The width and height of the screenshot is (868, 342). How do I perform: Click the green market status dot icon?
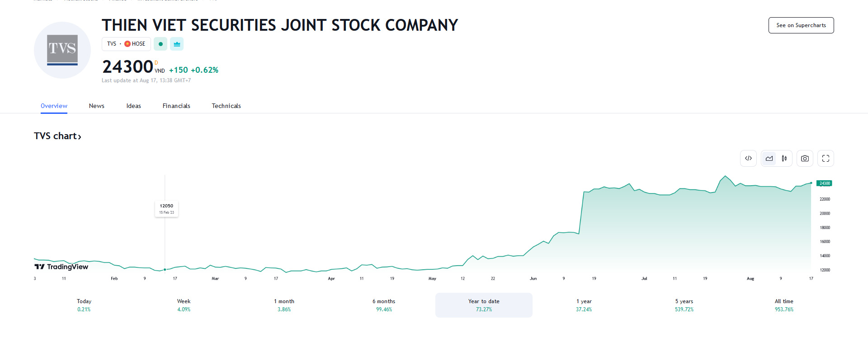point(160,44)
